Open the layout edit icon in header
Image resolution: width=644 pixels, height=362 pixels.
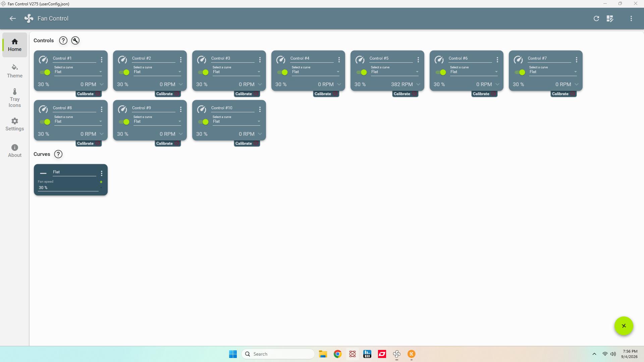610,18
